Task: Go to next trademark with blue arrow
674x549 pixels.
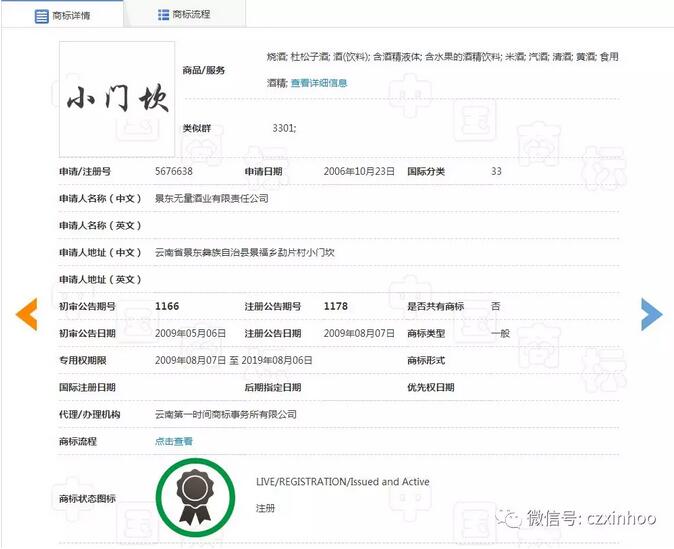Action: (652, 314)
